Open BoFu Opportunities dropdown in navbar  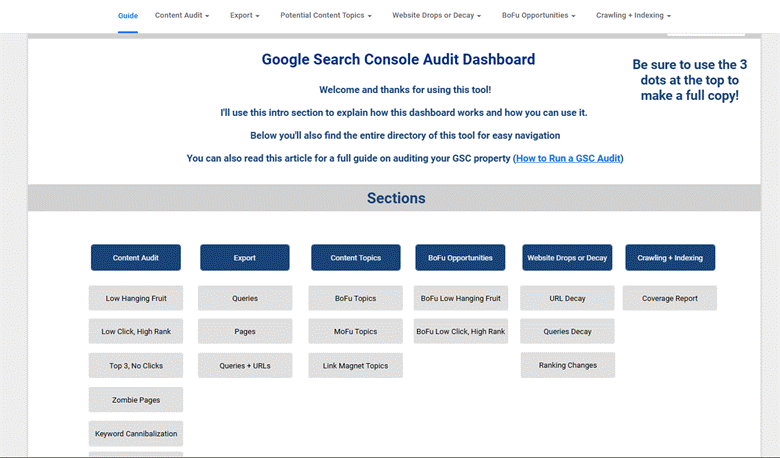538,15
